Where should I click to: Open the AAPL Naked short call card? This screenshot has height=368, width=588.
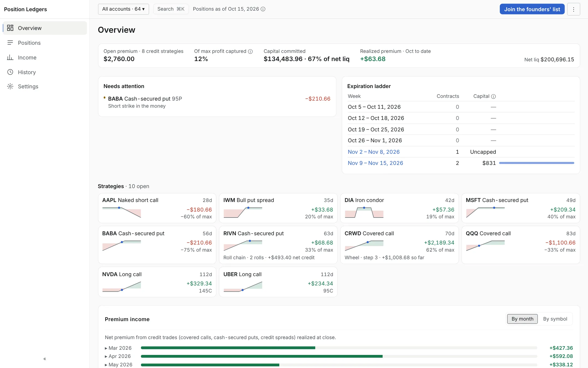coord(157,208)
